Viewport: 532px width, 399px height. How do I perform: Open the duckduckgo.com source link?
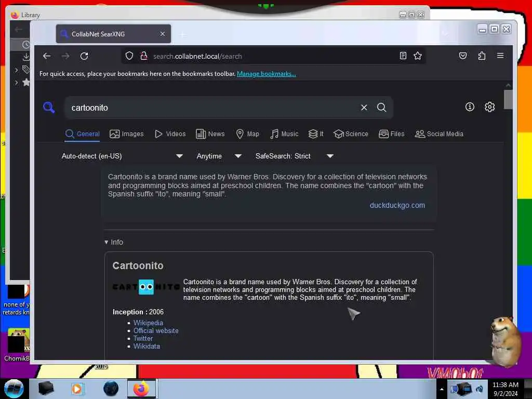pos(397,205)
